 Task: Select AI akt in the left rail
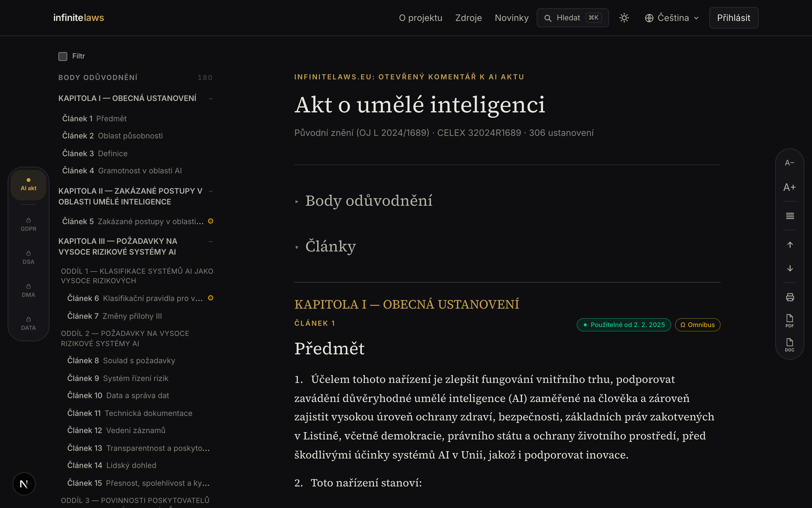pos(29,185)
